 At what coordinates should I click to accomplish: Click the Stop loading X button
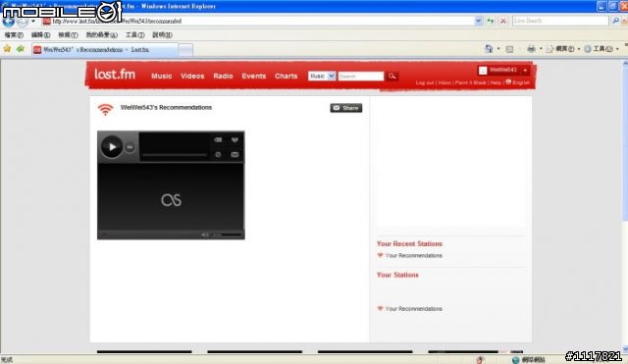tap(503, 21)
